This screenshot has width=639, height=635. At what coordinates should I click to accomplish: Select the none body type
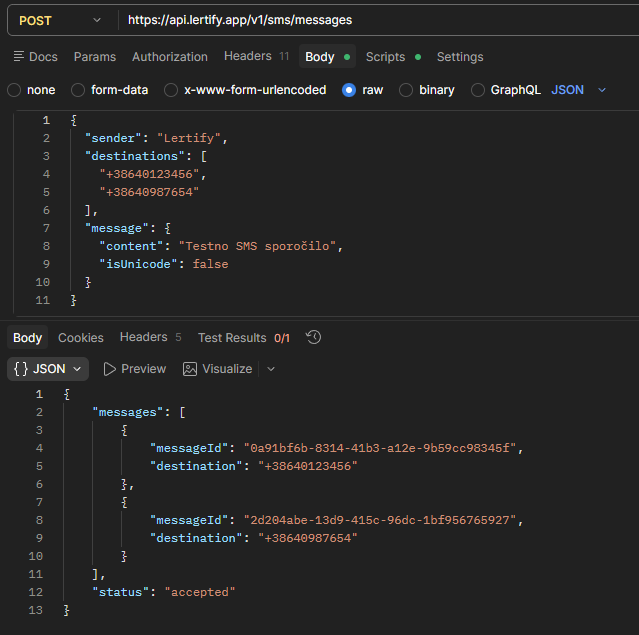[x=14, y=90]
